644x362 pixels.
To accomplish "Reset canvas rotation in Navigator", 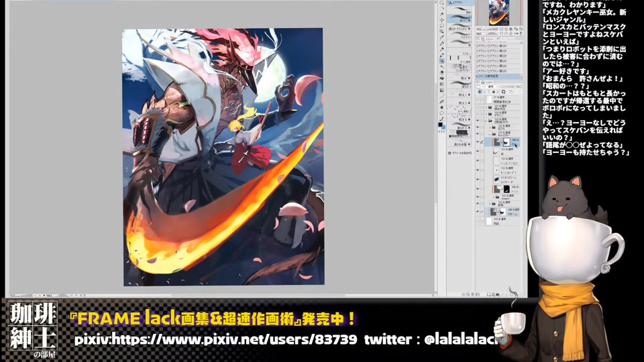I will click(511, 34).
